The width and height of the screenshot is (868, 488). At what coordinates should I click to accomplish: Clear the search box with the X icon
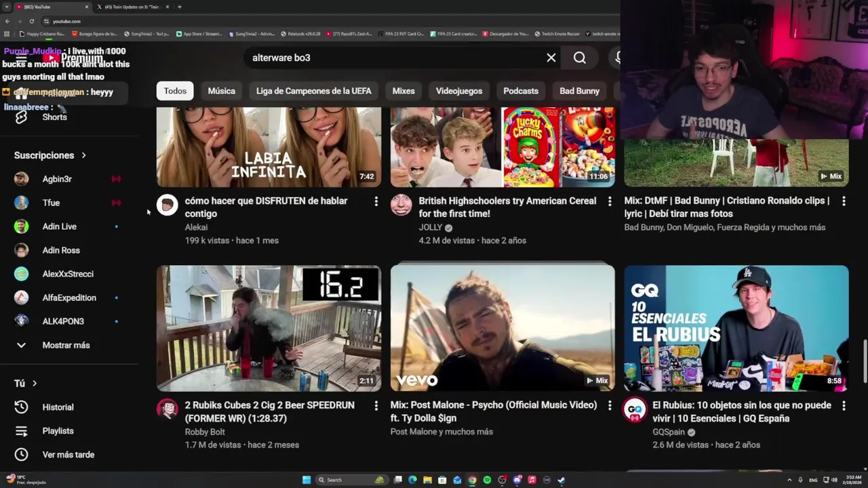551,58
